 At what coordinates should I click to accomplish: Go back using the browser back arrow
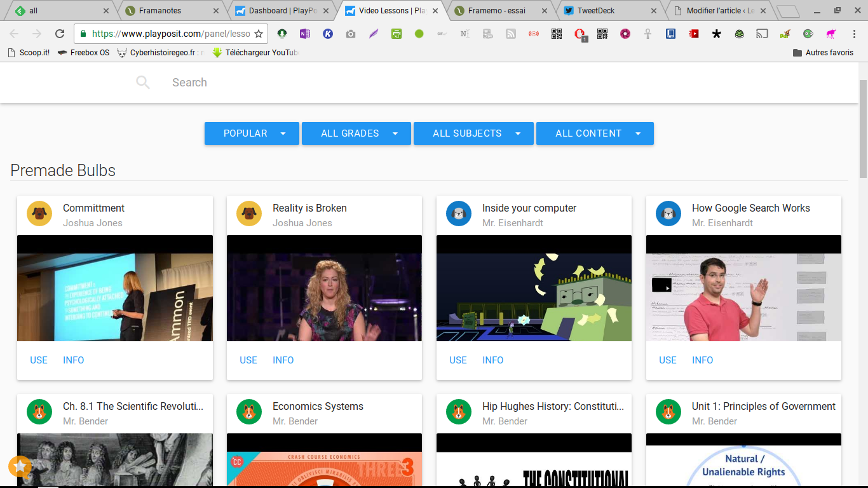14,34
